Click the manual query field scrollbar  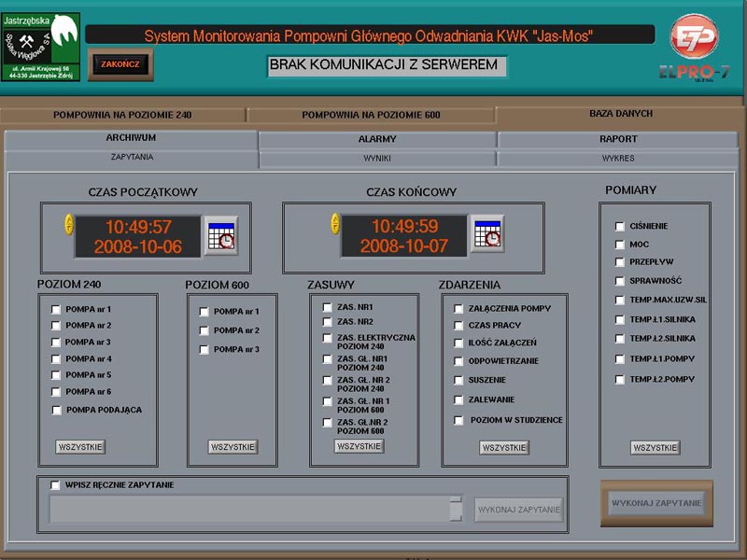click(456, 509)
